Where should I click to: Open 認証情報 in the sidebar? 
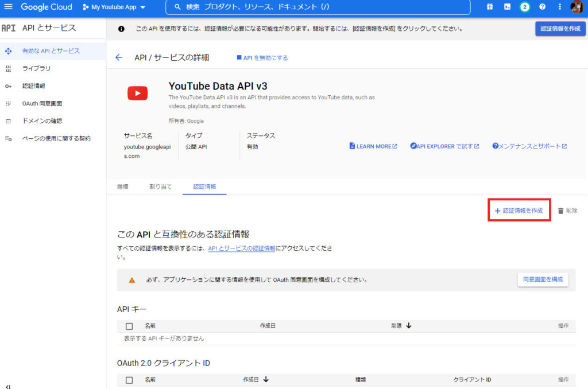(34, 86)
